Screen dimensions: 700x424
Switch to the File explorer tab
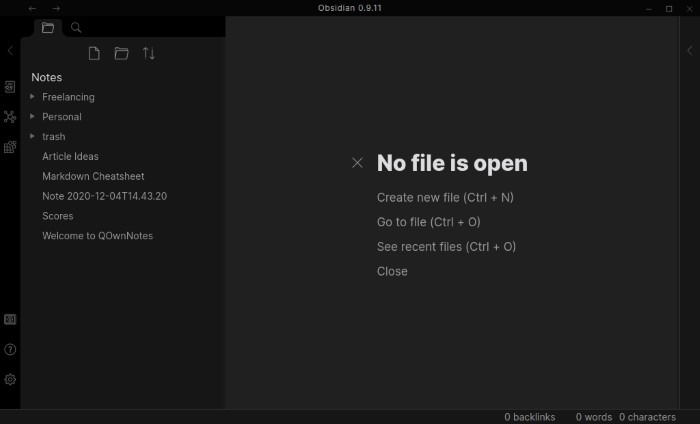click(x=47, y=28)
